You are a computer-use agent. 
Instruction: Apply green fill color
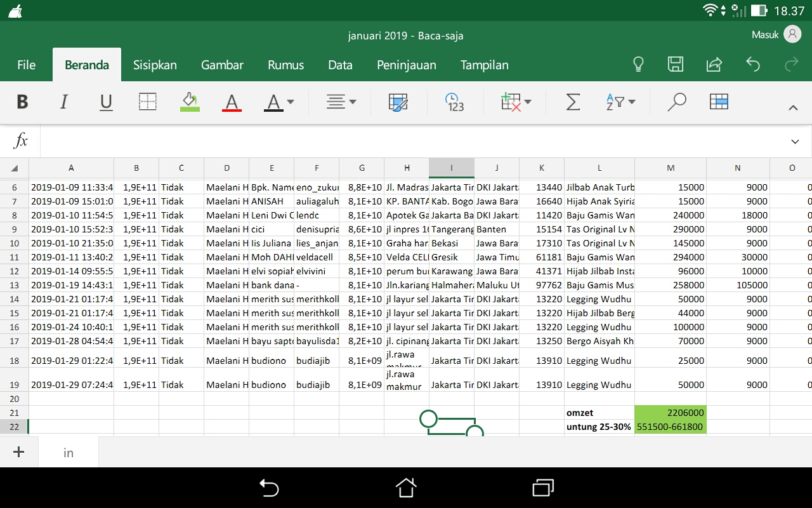coord(190,102)
